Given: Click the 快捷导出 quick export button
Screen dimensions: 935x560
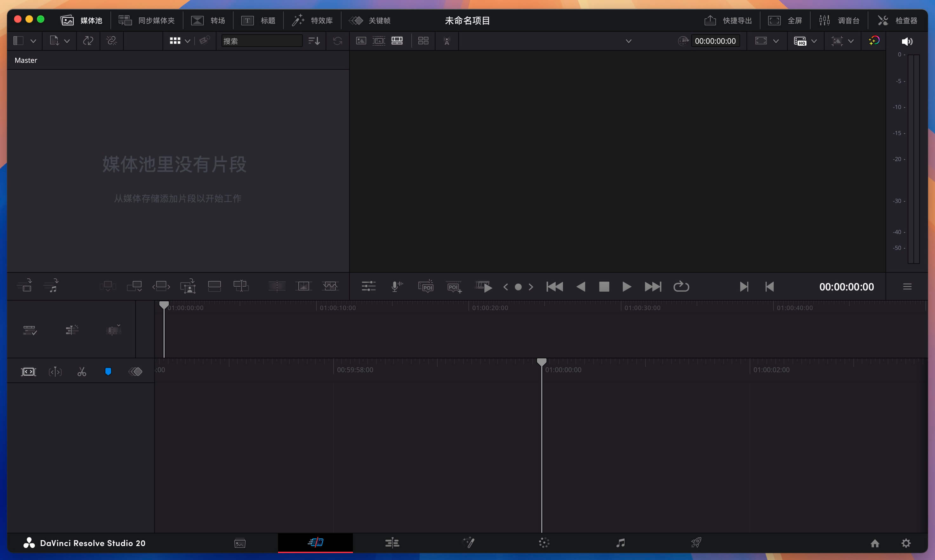Looking at the screenshot, I should (x=728, y=20).
